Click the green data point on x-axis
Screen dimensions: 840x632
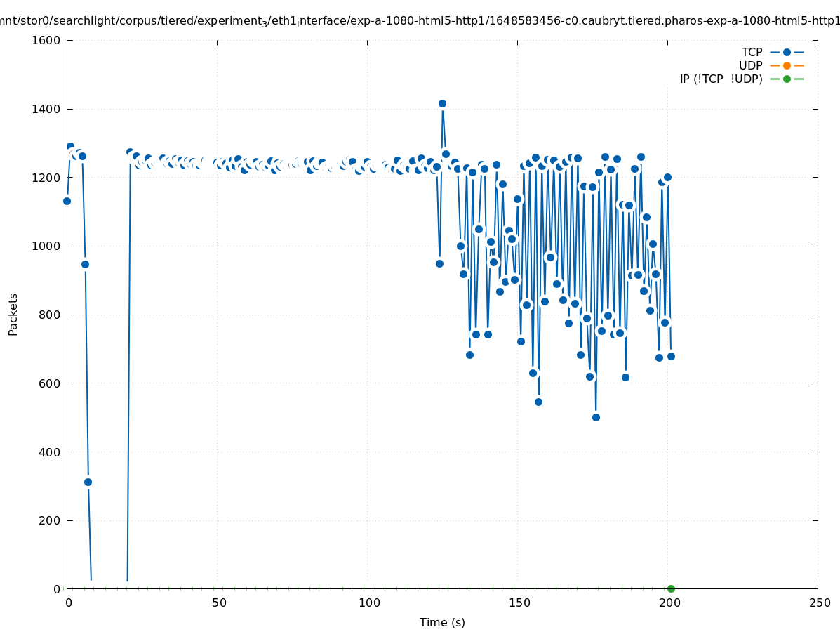(x=671, y=588)
